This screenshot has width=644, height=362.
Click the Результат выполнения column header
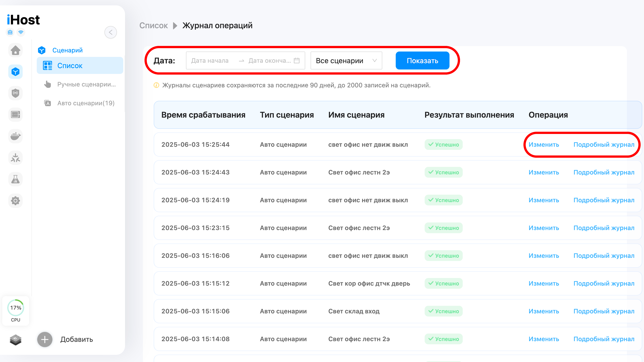coord(469,115)
